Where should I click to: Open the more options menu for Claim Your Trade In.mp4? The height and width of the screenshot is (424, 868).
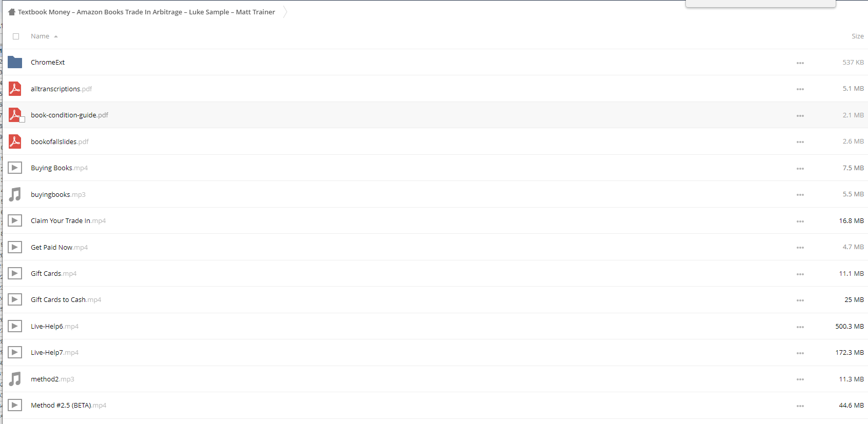click(800, 221)
